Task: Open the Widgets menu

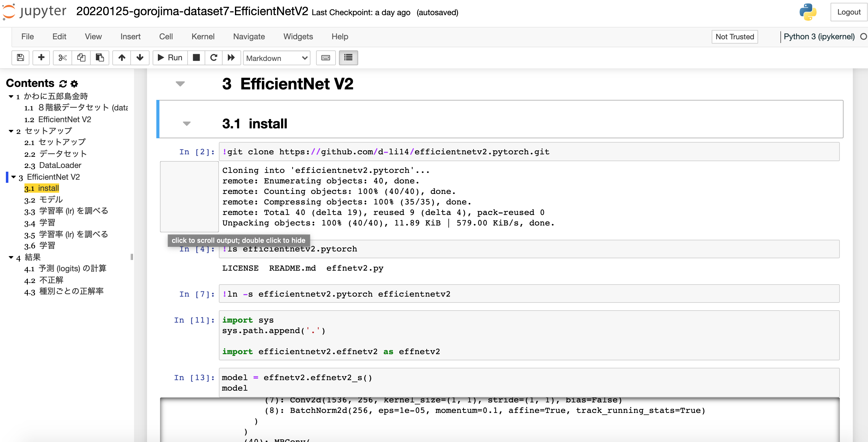Action: pyautogui.click(x=298, y=36)
